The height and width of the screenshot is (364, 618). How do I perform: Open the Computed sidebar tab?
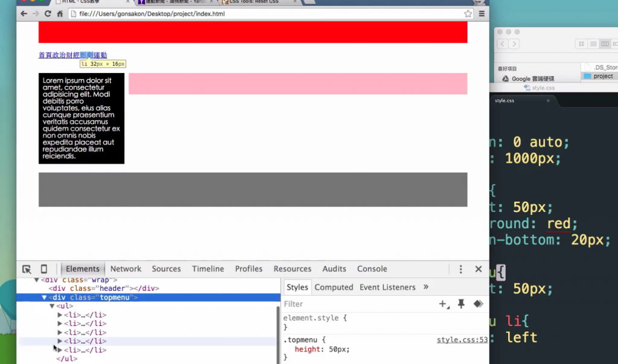pos(334,287)
